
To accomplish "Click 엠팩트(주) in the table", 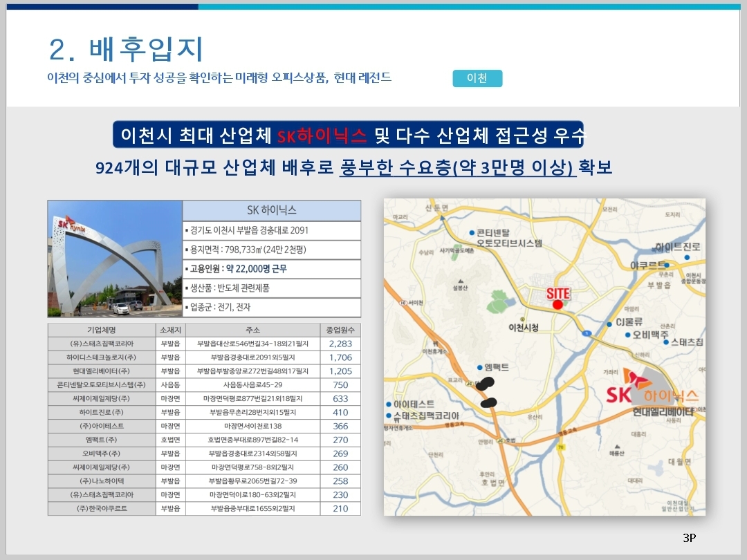I will [x=102, y=440].
